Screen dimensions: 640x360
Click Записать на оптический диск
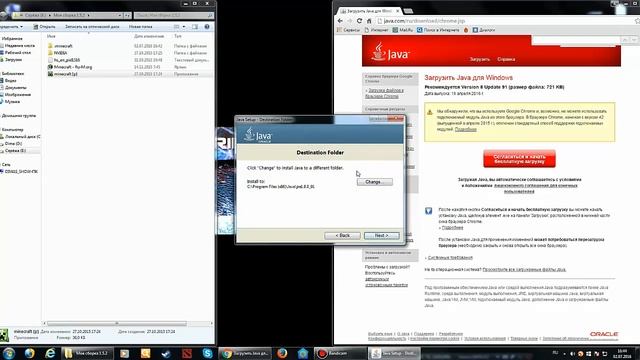(92, 27)
